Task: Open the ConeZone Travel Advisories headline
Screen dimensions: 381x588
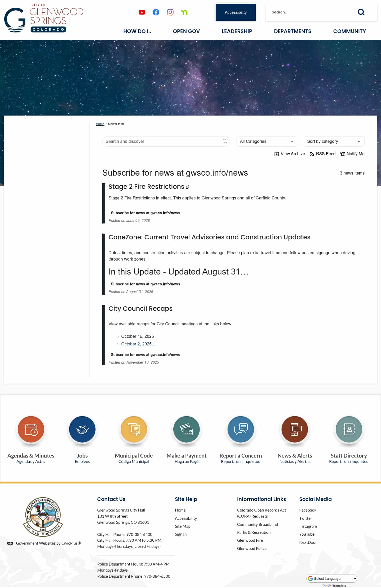Action: click(209, 237)
